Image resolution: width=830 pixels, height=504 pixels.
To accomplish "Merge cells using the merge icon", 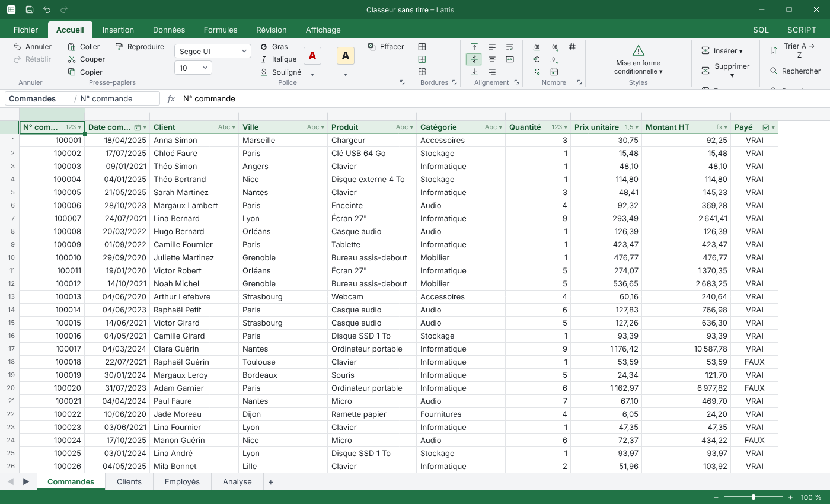I will (x=510, y=59).
